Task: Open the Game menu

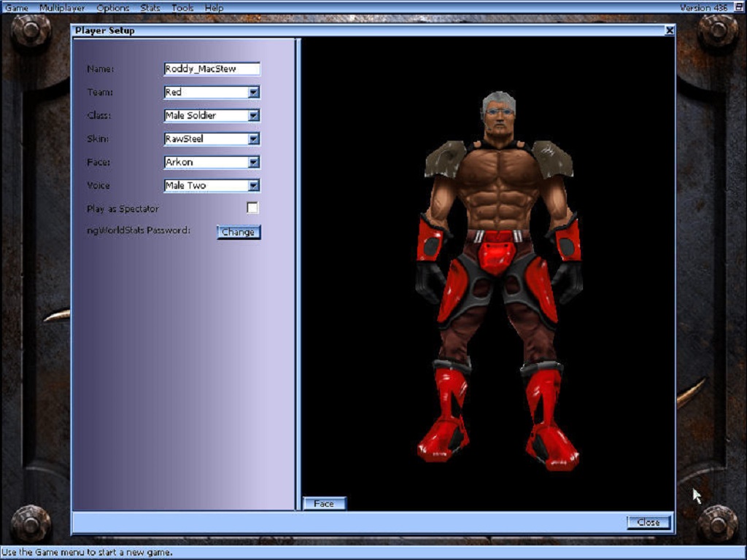Action: [x=17, y=8]
